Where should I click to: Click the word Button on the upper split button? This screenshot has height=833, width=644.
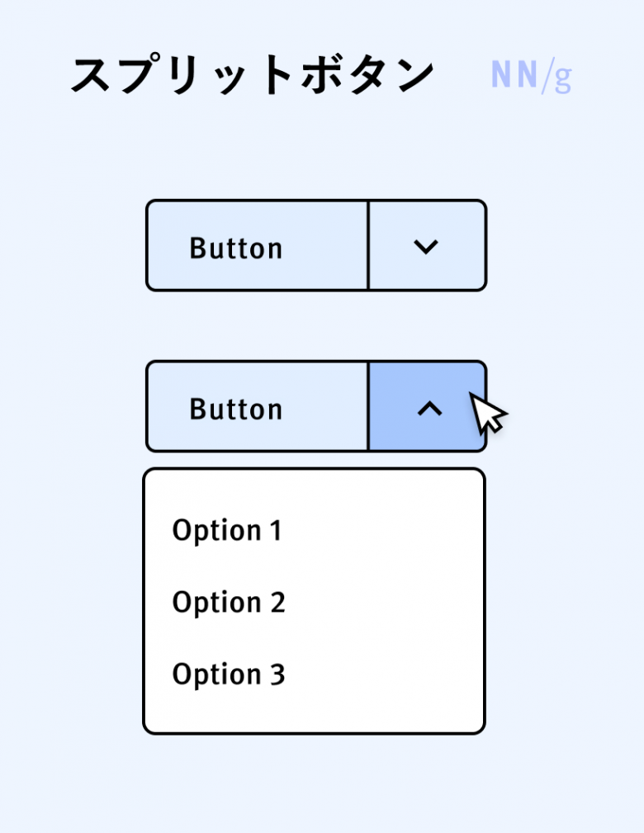coord(236,248)
